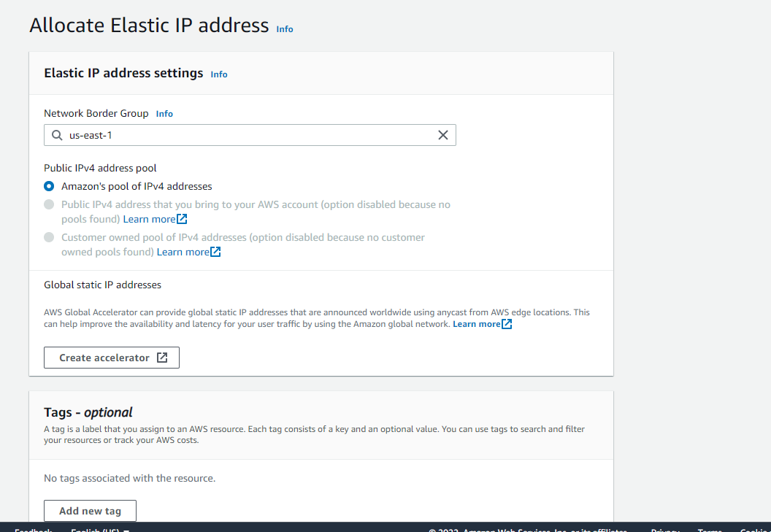Open Info next to Network Border Group
Image resolution: width=771 pixels, height=532 pixels.
[164, 114]
